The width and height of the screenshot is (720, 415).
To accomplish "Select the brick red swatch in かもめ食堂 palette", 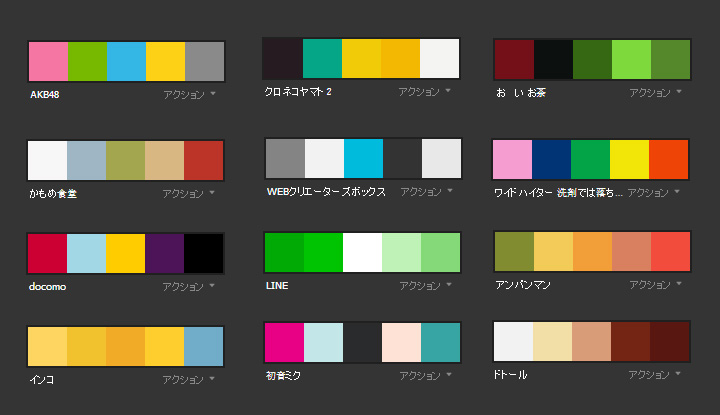I will [x=203, y=161].
